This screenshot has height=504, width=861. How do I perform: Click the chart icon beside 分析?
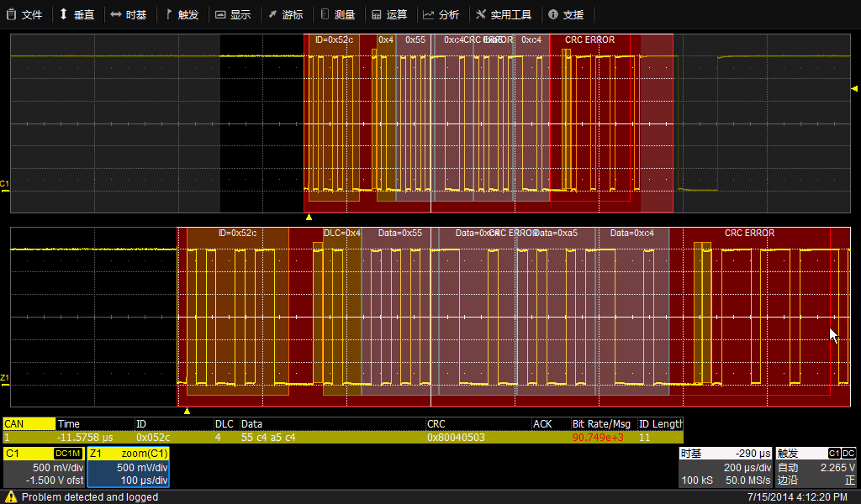click(x=428, y=15)
